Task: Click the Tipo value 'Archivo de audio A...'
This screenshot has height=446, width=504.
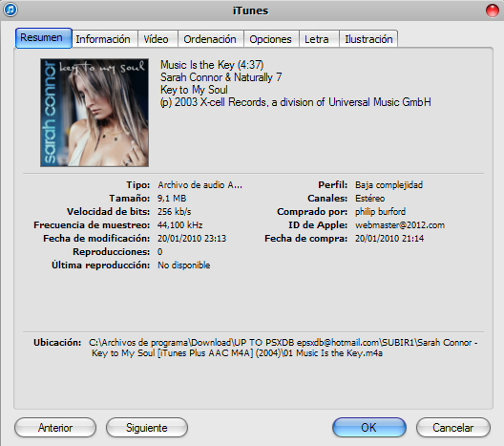Action: click(x=199, y=185)
